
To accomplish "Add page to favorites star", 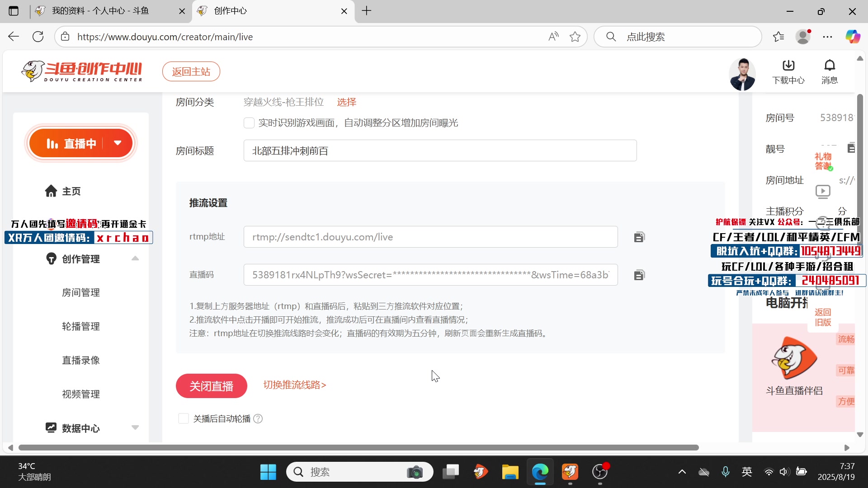I will coord(575,37).
